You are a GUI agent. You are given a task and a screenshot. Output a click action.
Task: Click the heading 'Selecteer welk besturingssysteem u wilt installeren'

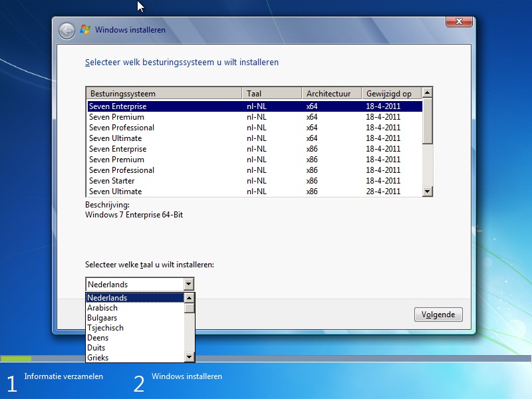coord(182,63)
